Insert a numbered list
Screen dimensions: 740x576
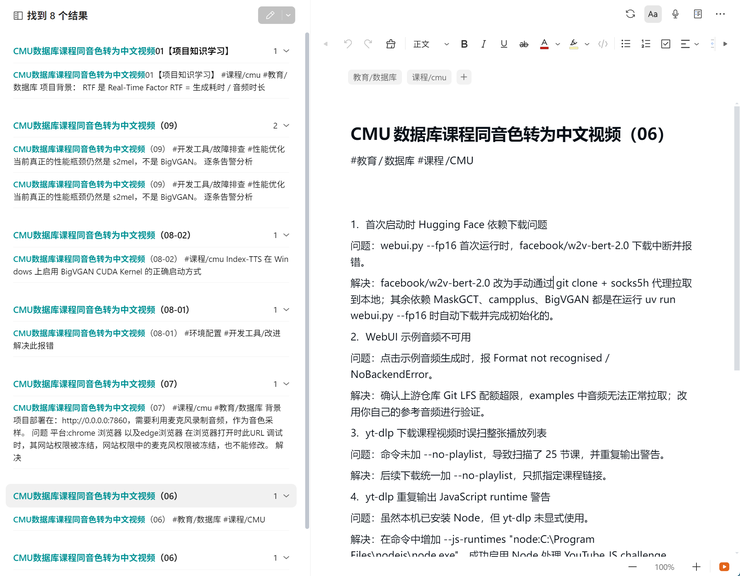click(x=646, y=44)
